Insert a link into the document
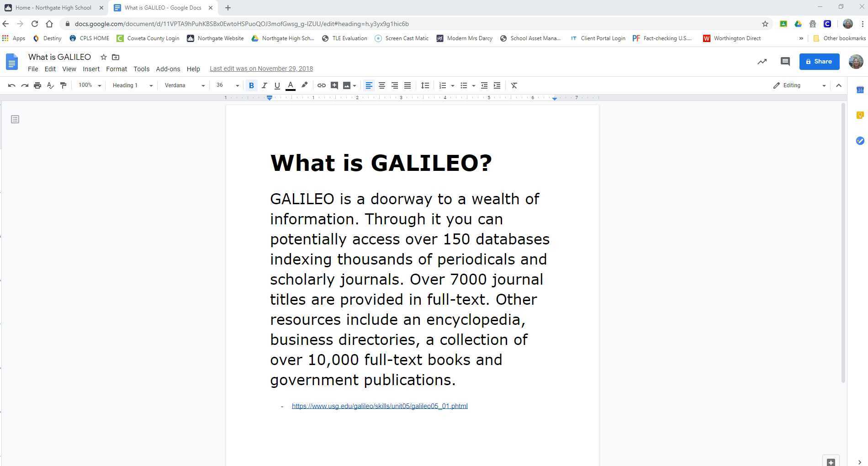Image resolution: width=868 pixels, height=466 pixels. 321,85
